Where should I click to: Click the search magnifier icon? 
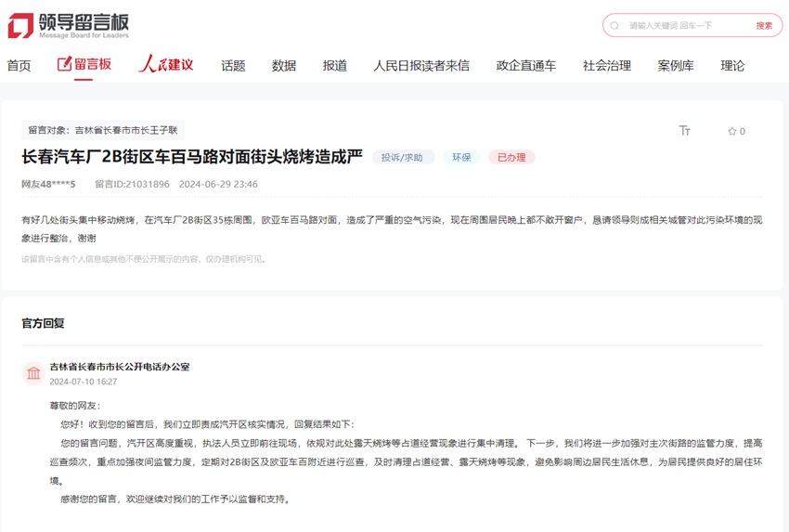click(614, 25)
